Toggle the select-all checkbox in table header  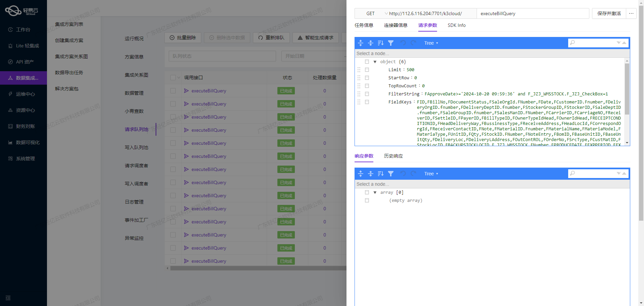173,78
